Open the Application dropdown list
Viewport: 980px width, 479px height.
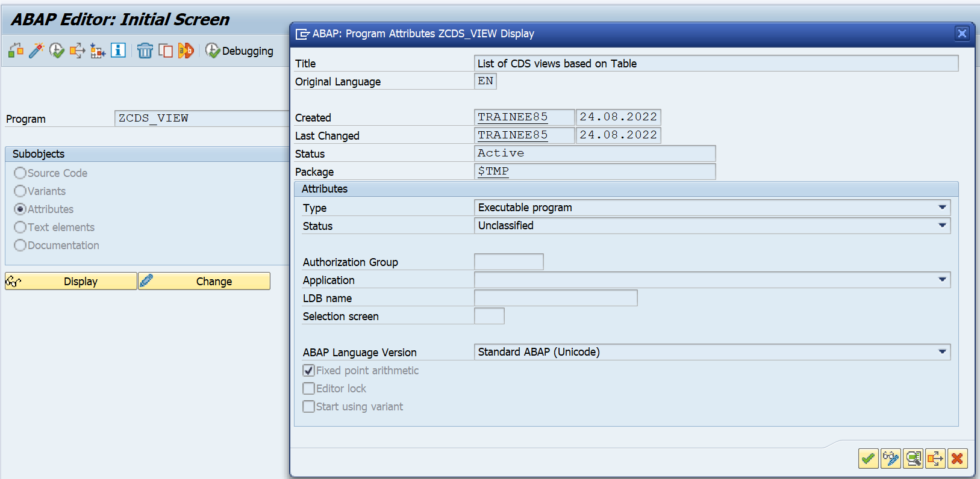(942, 280)
